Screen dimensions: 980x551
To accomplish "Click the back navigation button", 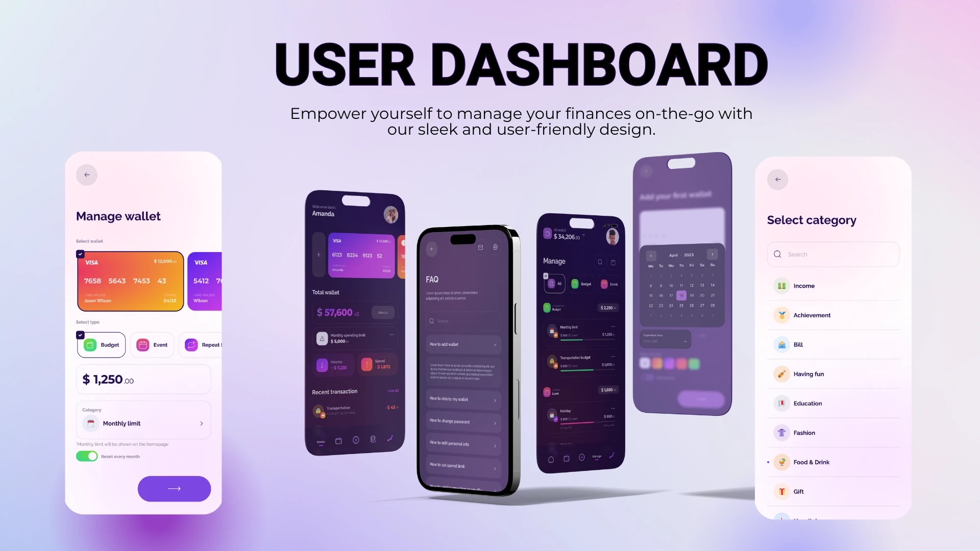I will pos(87,175).
